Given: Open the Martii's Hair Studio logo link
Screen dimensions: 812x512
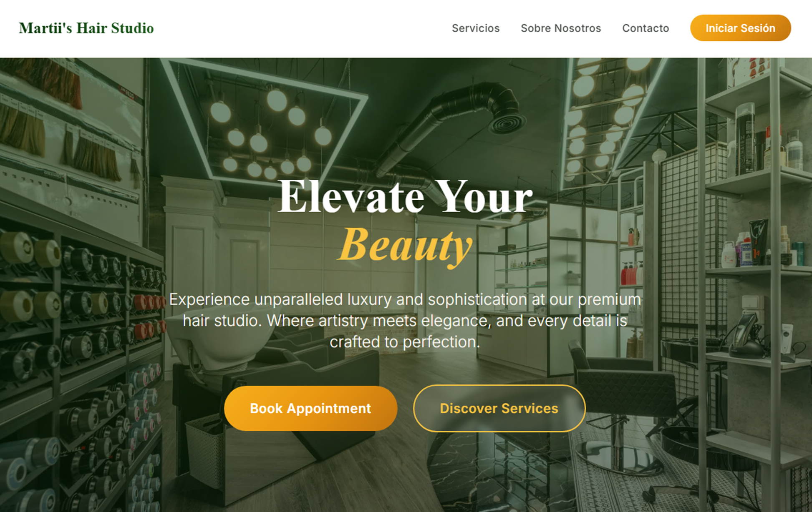Looking at the screenshot, I should pos(86,28).
